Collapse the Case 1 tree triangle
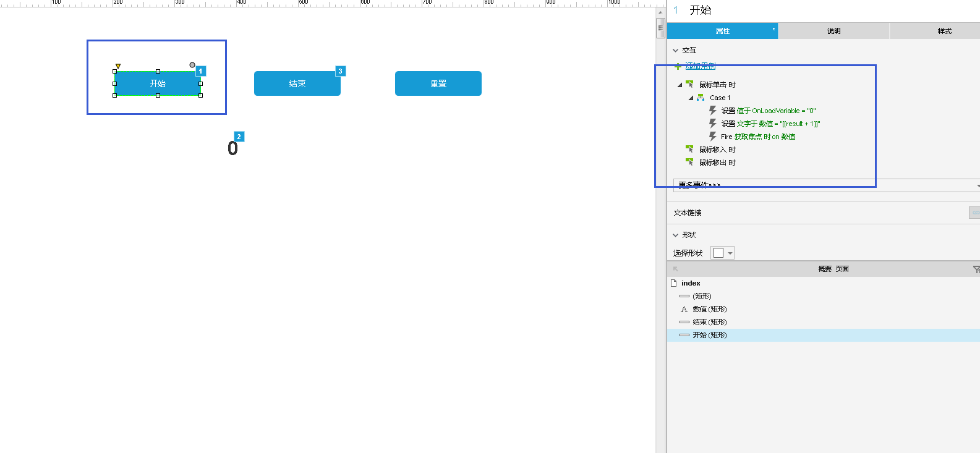Viewport: 980px width, 453px height. pos(691,98)
